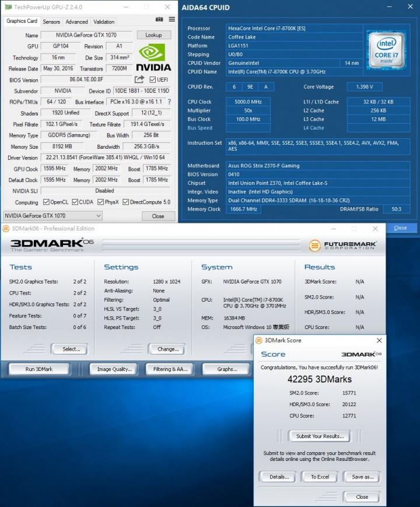Click the Intel Core i7 badge in AIDA64

pyautogui.click(x=386, y=51)
